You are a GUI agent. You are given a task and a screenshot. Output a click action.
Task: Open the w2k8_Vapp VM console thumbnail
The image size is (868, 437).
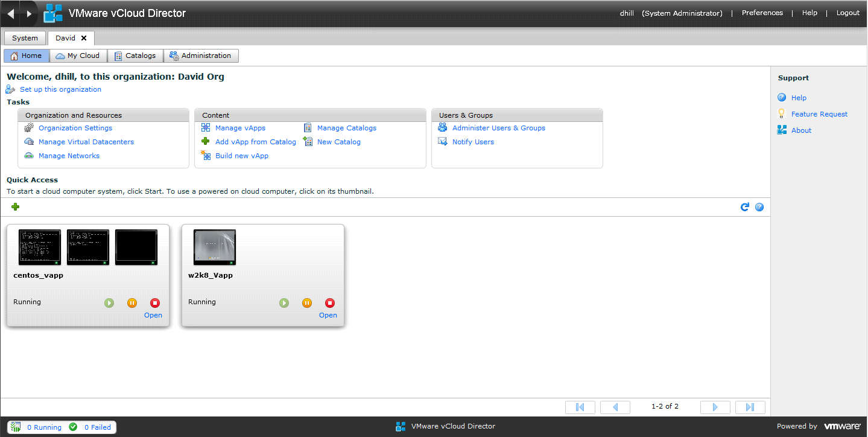pos(215,247)
